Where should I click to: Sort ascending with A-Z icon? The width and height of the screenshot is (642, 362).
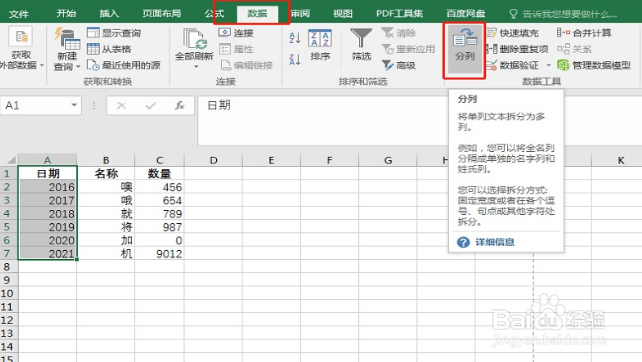pos(295,38)
